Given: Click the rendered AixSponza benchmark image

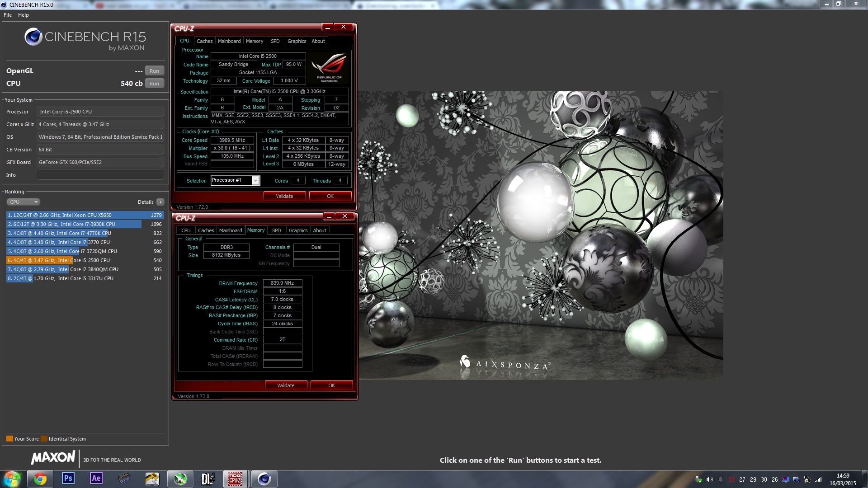Looking at the screenshot, I should [x=541, y=235].
